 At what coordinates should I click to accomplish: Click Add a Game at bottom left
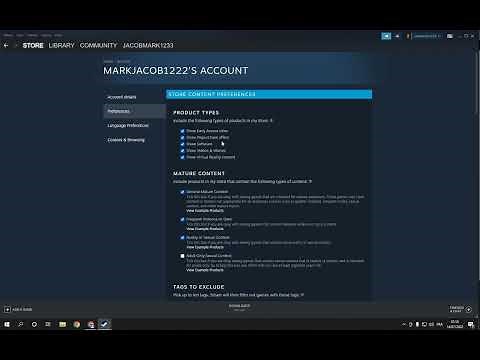pos(18,309)
